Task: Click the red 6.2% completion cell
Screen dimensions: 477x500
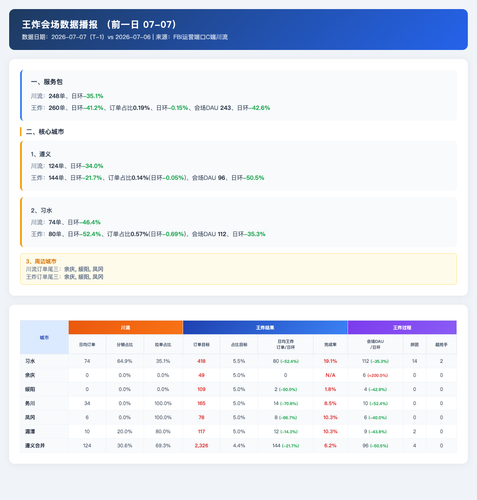Action: tap(330, 445)
